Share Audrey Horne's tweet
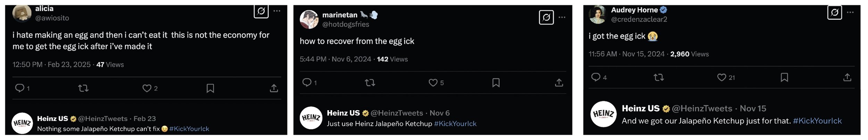Viewport: 868px width, 140px height. tap(847, 77)
